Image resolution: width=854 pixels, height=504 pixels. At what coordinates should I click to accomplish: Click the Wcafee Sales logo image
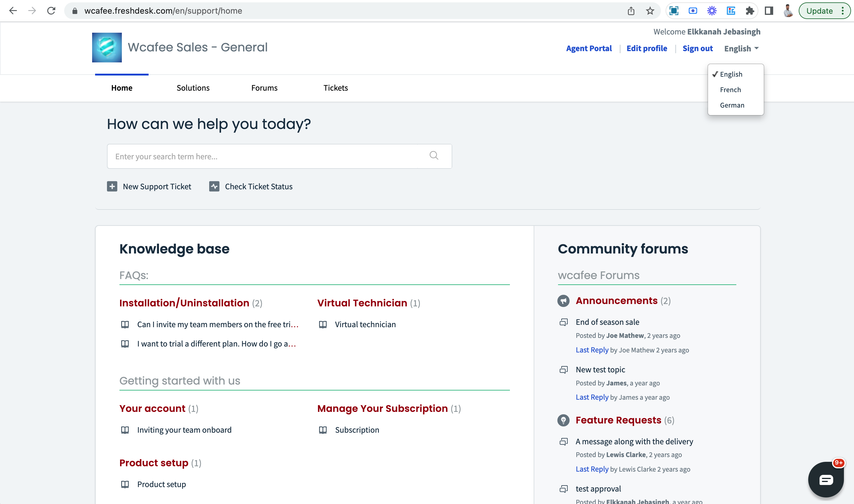click(107, 48)
